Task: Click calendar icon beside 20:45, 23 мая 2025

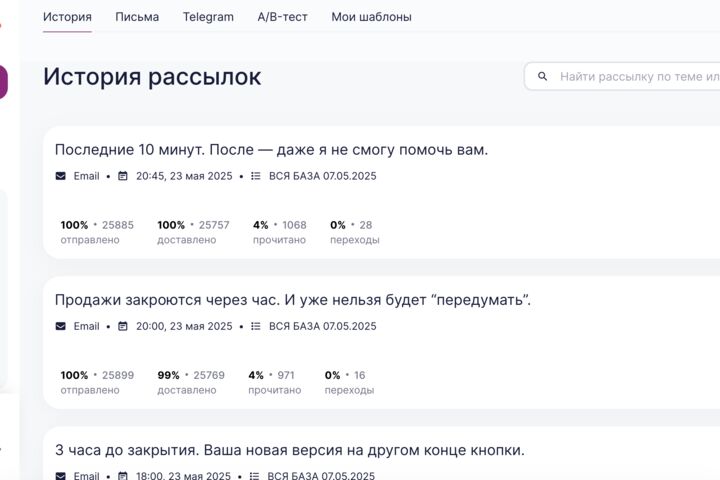Action: pyautogui.click(x=123, y=176)
